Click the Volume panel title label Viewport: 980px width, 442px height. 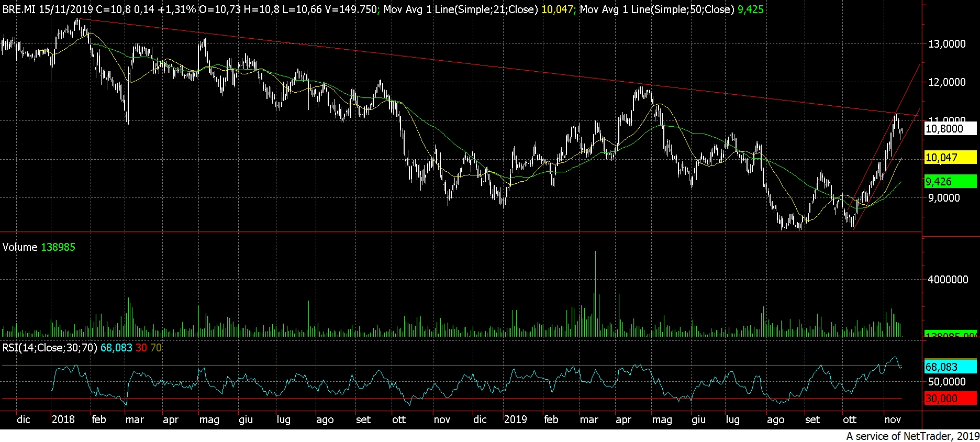20,247
